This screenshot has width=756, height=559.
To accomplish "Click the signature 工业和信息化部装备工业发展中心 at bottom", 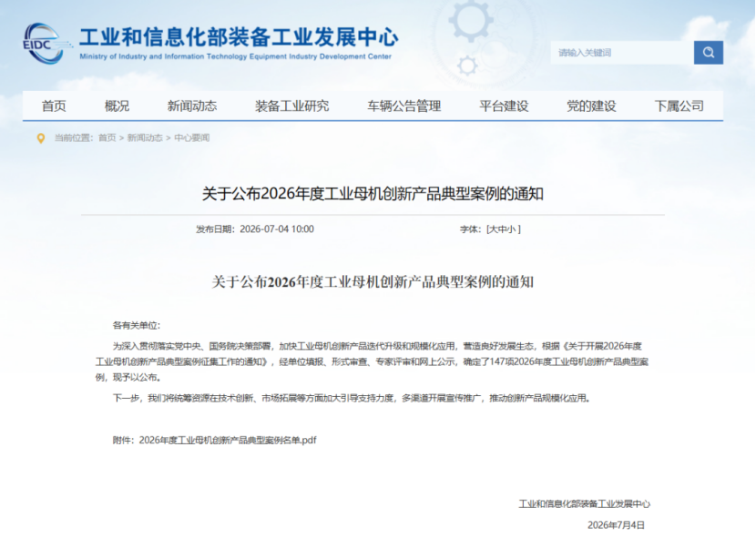I will click(x=585, y=504).
